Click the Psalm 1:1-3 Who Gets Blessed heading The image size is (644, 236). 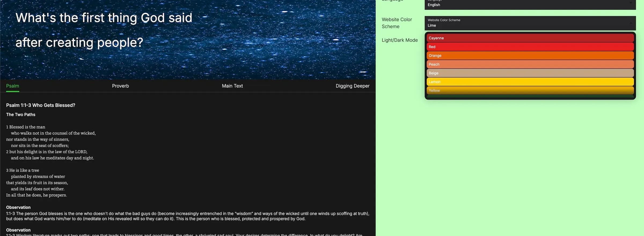pyautogui.click(x=41, y=105)
